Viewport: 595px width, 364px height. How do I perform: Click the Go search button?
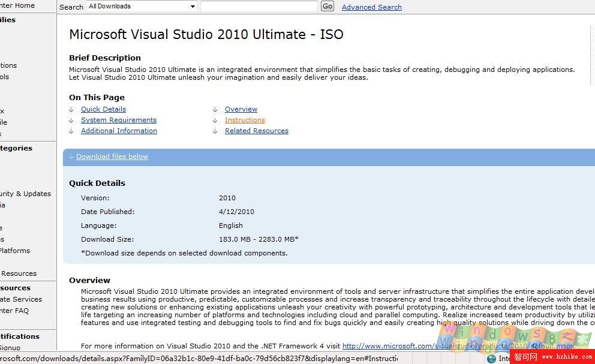click(327, 6)
